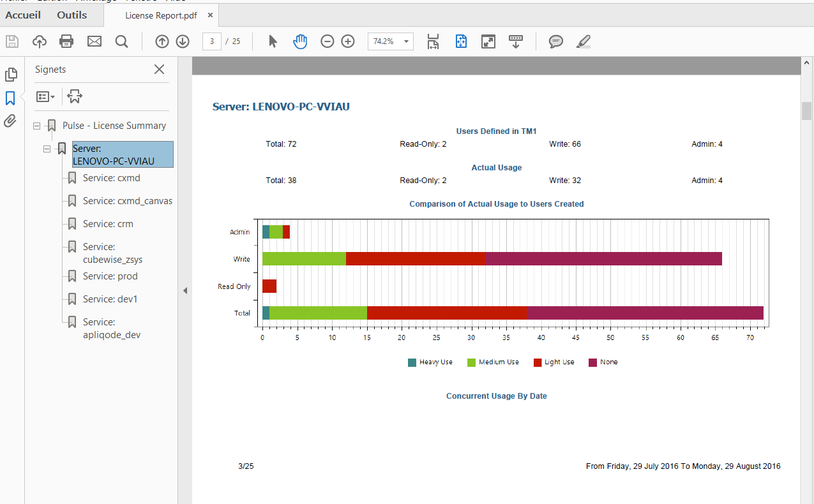Send file by email envelope icon
The height and width of the screenshot is (504, 814).
(94, 41)
